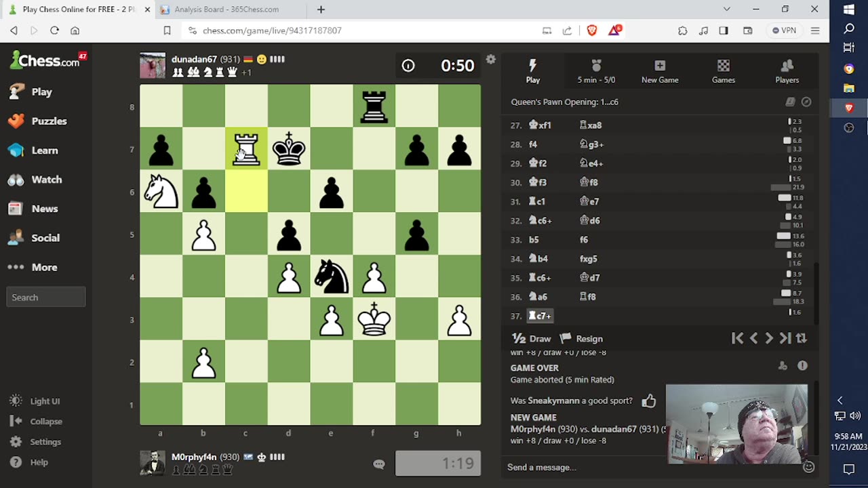Click the chat bubble icon below the board
Image resolution: width=868 pixels, height=488 pixels.
tap(379, 464)
